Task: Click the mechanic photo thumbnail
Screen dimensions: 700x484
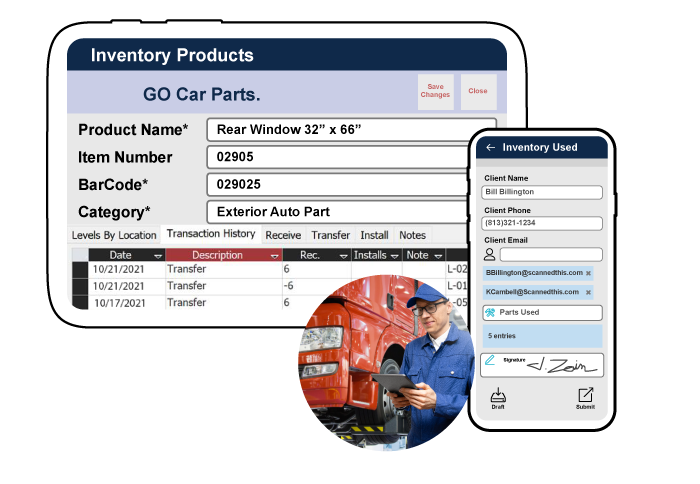Action: 387,363
